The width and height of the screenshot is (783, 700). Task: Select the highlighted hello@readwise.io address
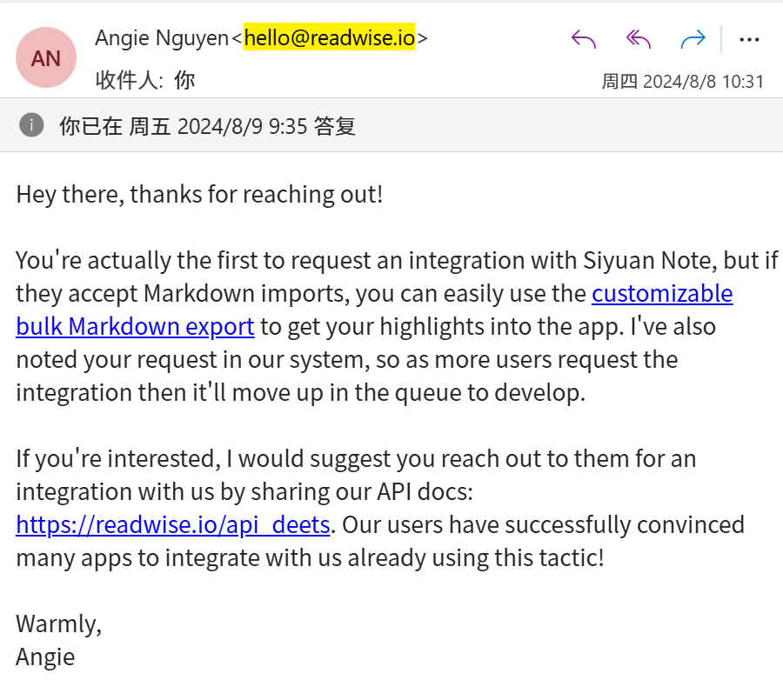click(329, 37)
